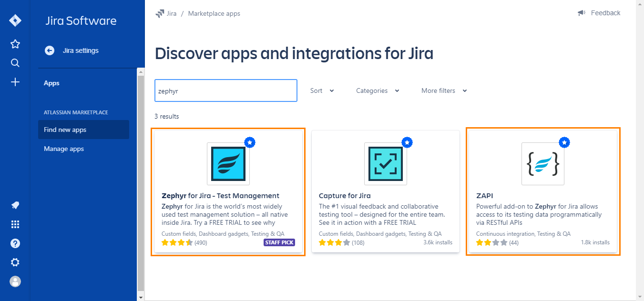Viewport: 644px width, 301px height.
Task: Click the sidebar scrollbar down arrow
Action: pos(141,297)
